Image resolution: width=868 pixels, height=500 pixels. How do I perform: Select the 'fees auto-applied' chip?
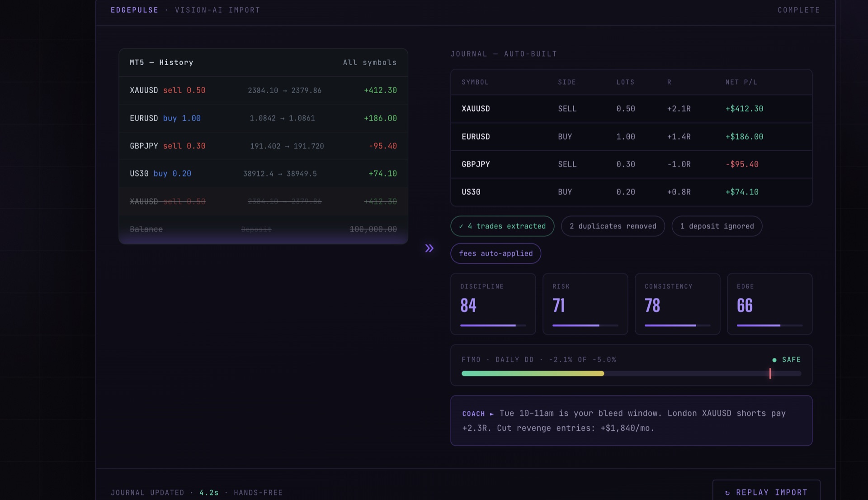[x=495, y=253]
